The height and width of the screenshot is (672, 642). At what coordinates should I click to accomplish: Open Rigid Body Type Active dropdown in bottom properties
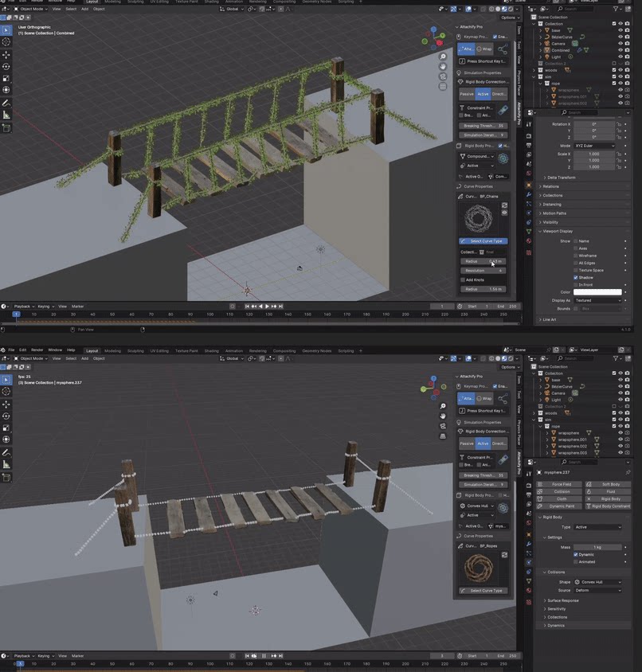[x=597, y=527]
